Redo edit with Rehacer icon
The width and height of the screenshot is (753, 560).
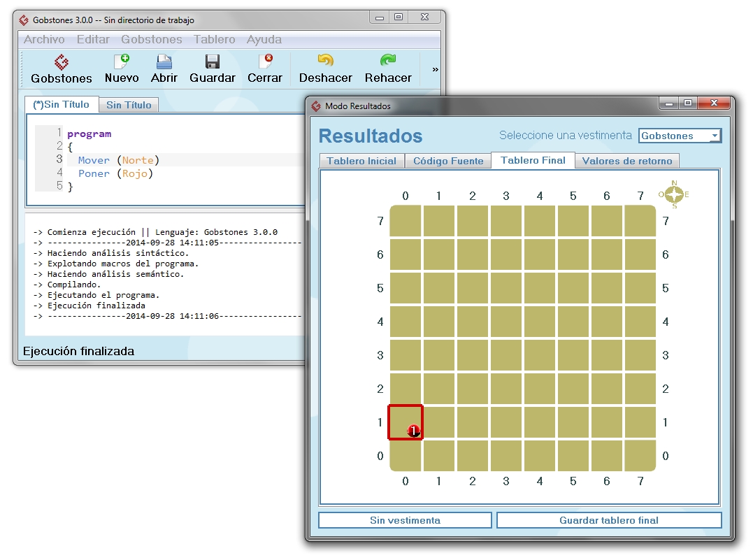(388, 69)
